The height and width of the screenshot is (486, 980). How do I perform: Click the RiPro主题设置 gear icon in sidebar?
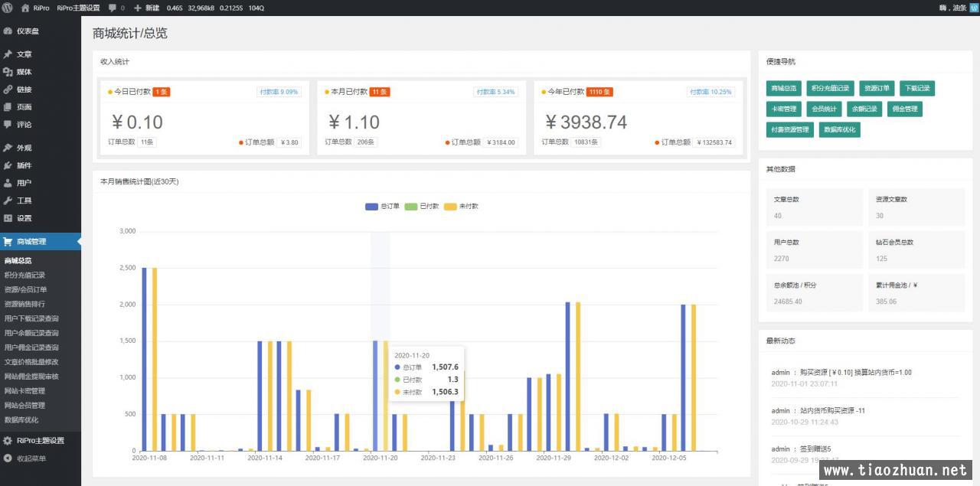[x=8, y=441]
